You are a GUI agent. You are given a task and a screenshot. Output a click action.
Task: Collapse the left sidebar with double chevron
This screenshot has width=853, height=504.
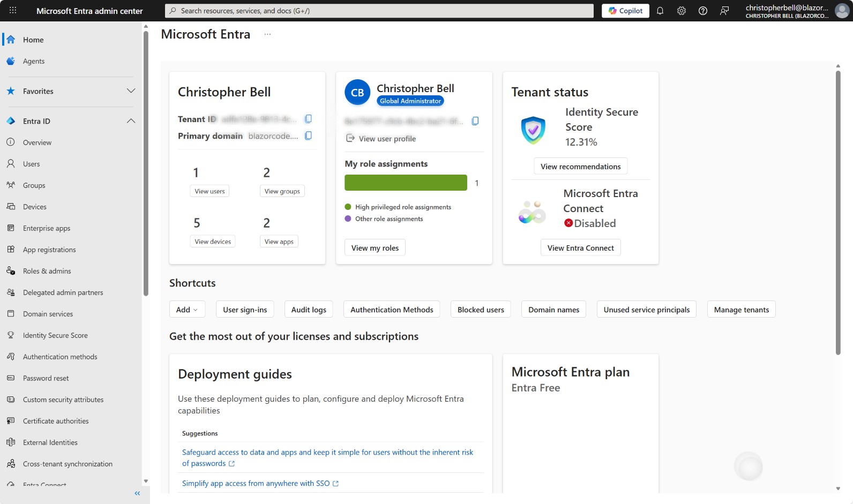(x=137, y=493)
